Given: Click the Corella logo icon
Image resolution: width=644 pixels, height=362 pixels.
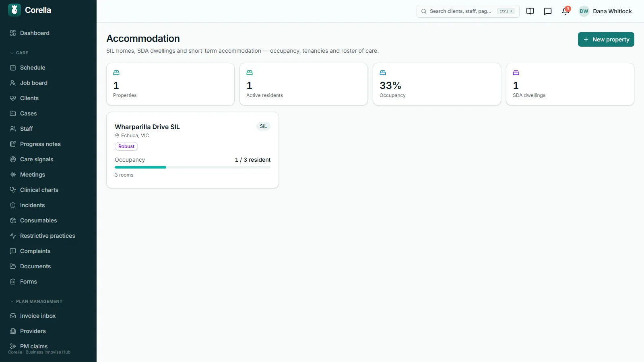Looking at the screenshot, I should click(14, 10).
